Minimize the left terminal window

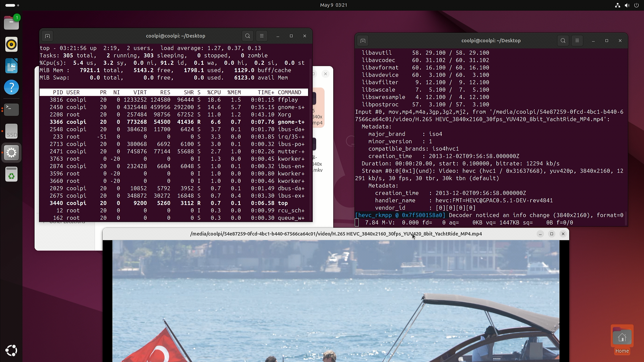278,36
